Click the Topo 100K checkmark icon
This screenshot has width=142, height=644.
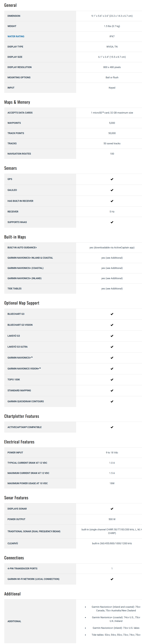(x=112, y=380)
